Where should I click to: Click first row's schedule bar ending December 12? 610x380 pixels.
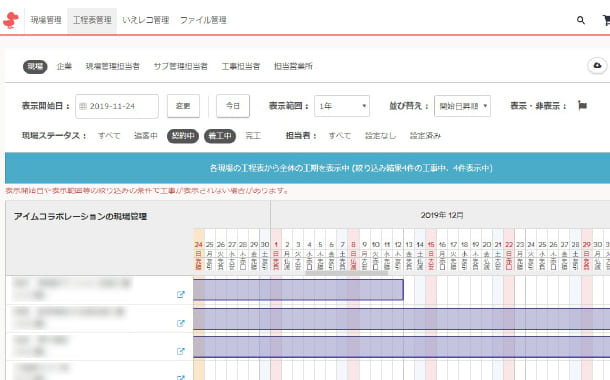[x=298, y=290]
